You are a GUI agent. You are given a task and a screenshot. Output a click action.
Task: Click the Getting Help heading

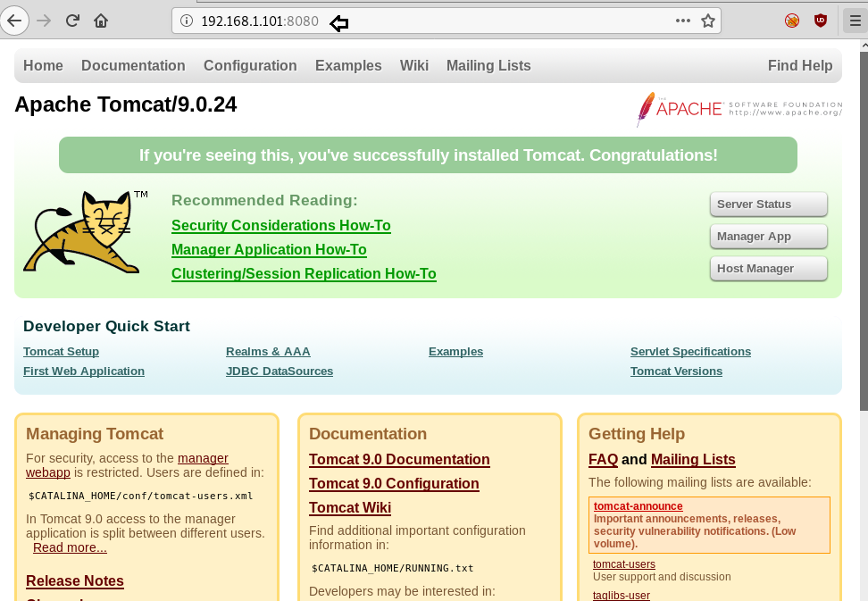click(637, 434)
